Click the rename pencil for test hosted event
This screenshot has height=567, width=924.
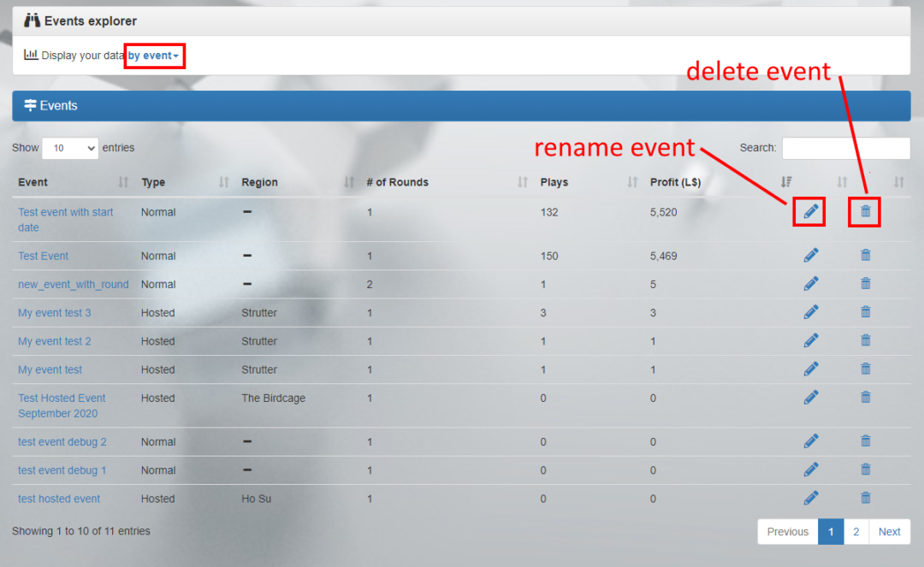coord(811,498)
